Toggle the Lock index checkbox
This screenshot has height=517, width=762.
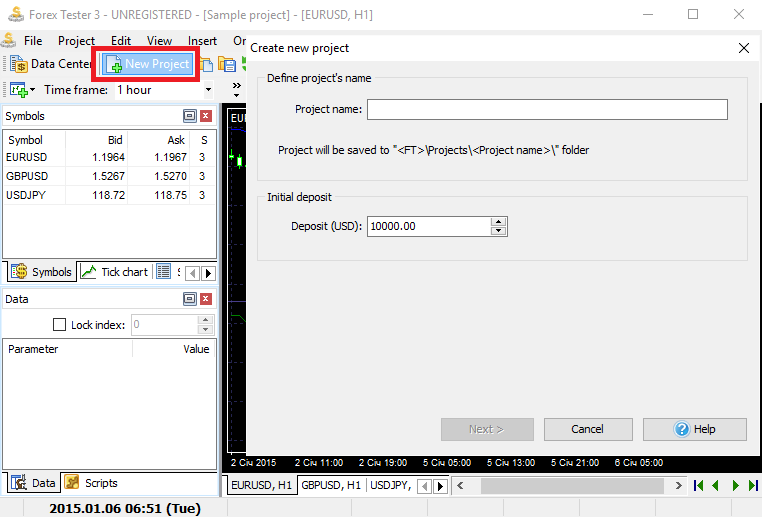[59, 325]
